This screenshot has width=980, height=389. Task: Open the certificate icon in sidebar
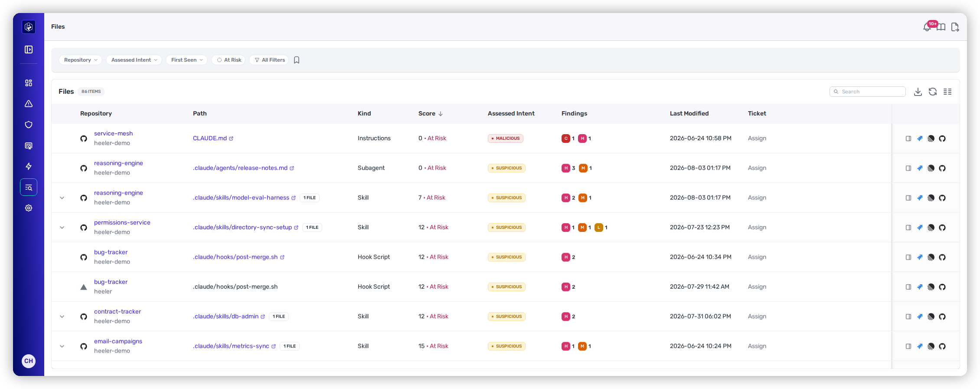(x=29, y=146)
